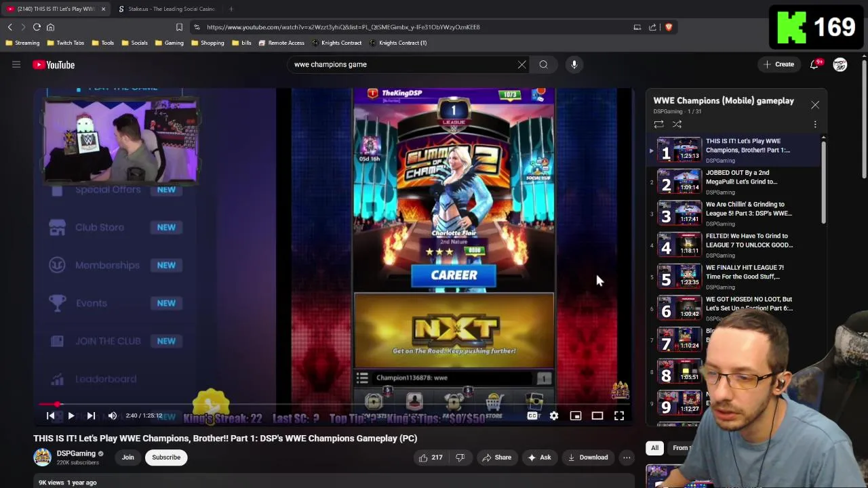Open the Streaming bookmarks folder
This screenshot has height=488, width=868.
[22, 43]
